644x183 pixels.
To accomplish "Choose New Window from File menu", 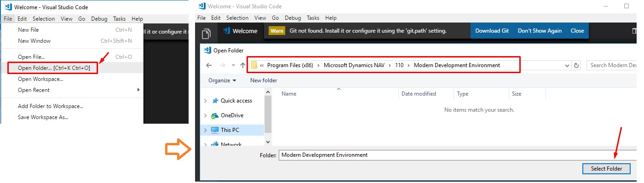I will click(x=72, y=40).
